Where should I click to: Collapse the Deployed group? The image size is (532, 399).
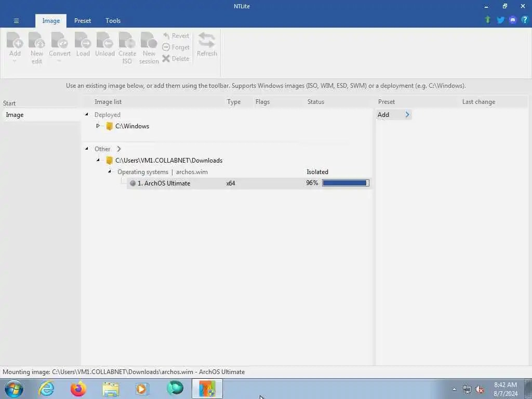(87, 115)
